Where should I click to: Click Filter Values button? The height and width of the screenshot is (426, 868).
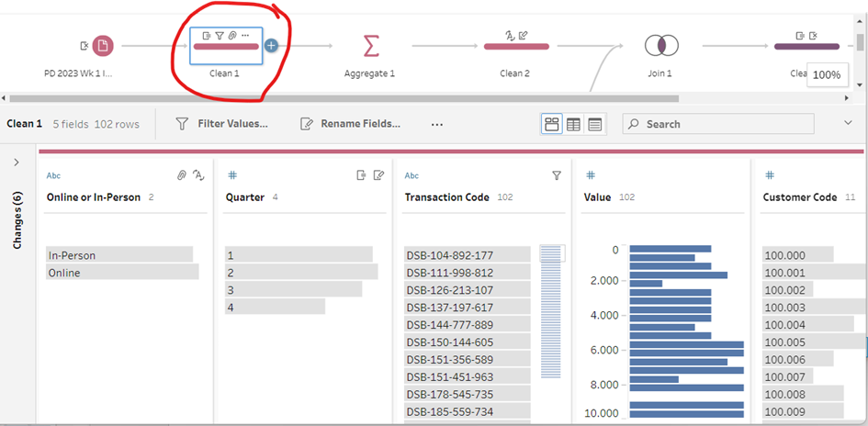221,124
